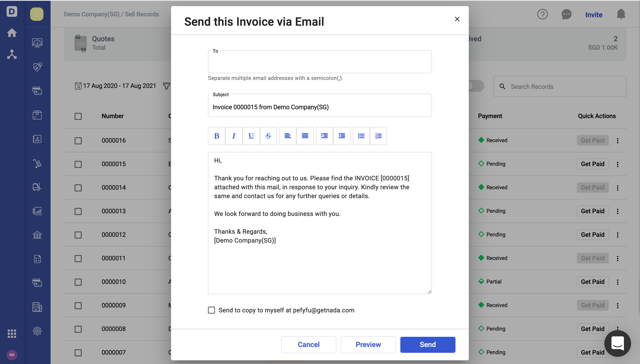Viewport: 640px width, 364px height.
Task: Open the help question mark icon
Action: coord(542,14)
